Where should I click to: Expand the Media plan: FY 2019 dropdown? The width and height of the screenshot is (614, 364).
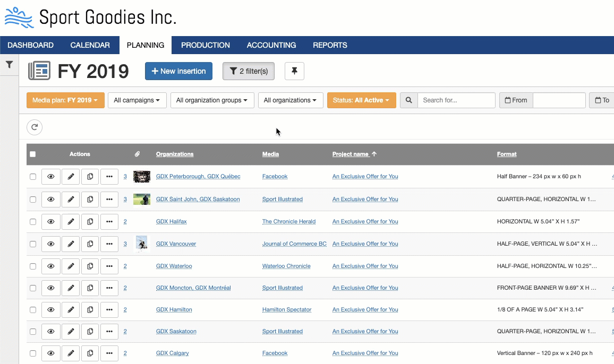tap(65, 100)
